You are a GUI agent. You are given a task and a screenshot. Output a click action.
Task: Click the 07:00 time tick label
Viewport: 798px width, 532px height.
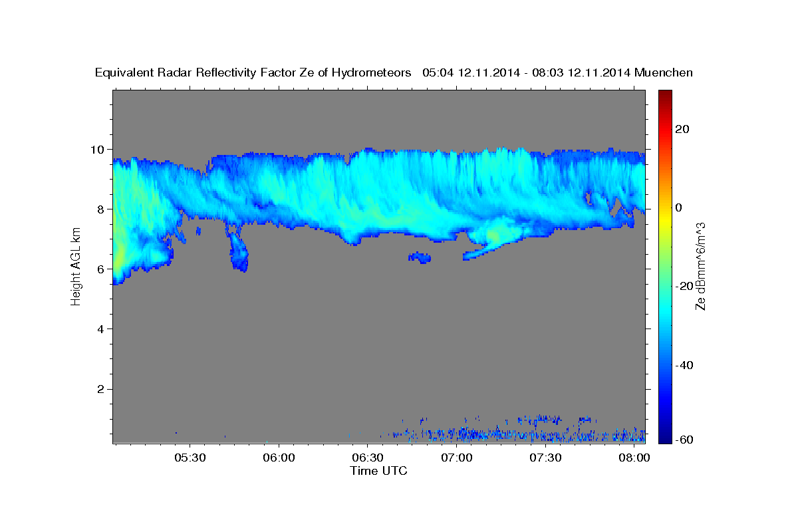tap(457, 458)
